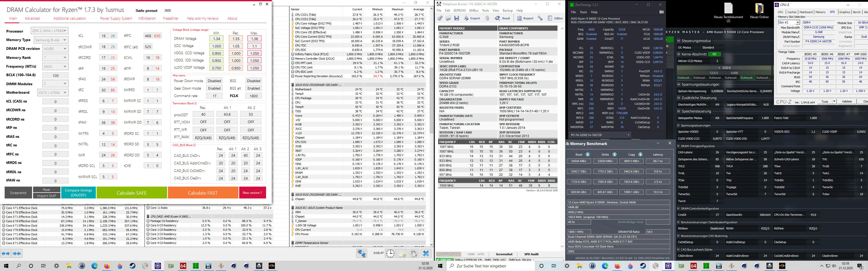
Task: Click the Windows search box 'Zur Suche Text hier eingeben'
Action: click(490, 266)
